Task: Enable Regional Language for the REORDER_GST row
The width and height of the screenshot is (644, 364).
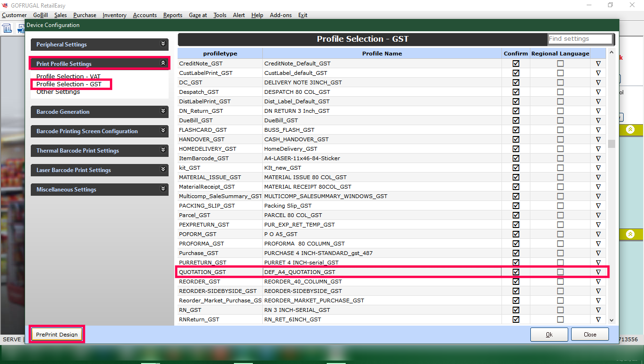Action: coord(560,282)
